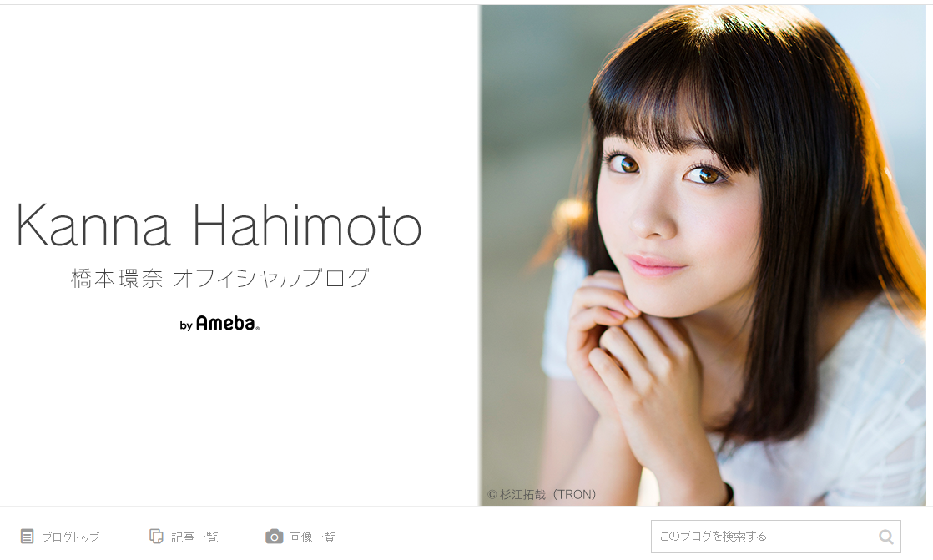Click the magnifier search icon
This screenshot has height=560, width=933.
coord(886,536)
